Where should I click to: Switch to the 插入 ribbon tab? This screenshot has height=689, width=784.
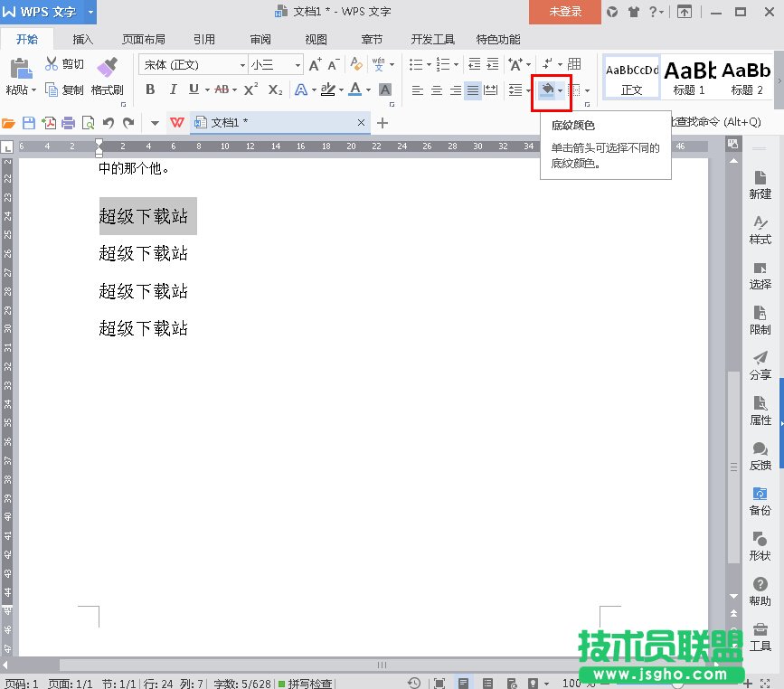[x=82, y=39]
